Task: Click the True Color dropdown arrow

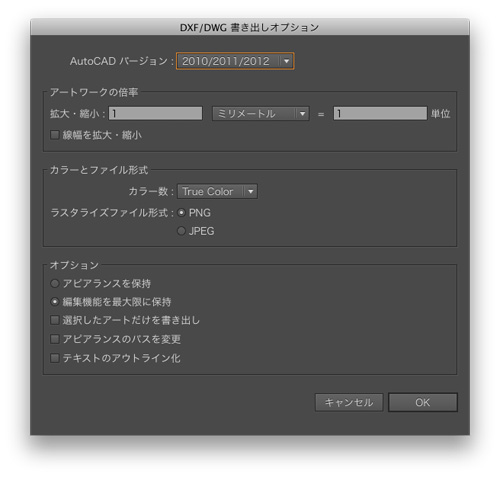Action: (x=251, y=191)
